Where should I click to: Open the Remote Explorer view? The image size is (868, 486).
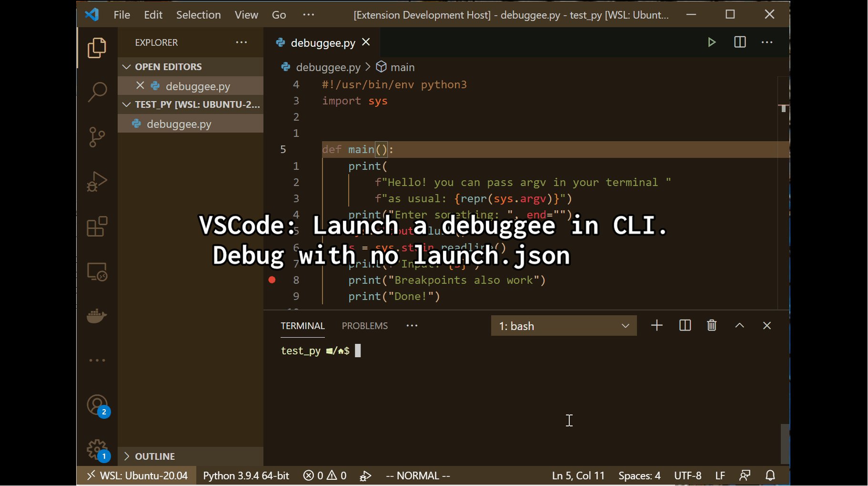[97, 272]
